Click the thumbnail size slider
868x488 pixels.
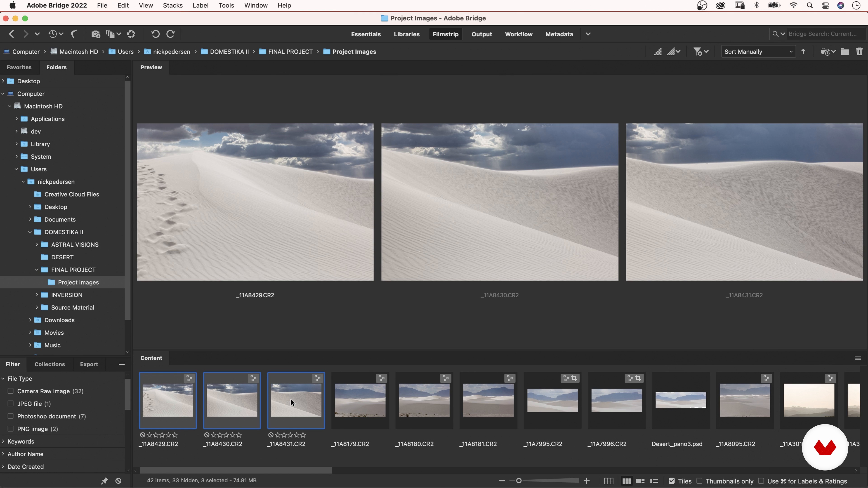click(519, 481)
